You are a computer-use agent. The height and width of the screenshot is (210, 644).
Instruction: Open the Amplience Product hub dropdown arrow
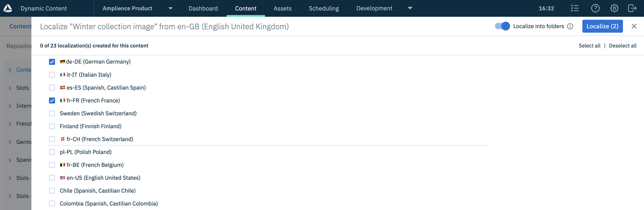[171, 9]
